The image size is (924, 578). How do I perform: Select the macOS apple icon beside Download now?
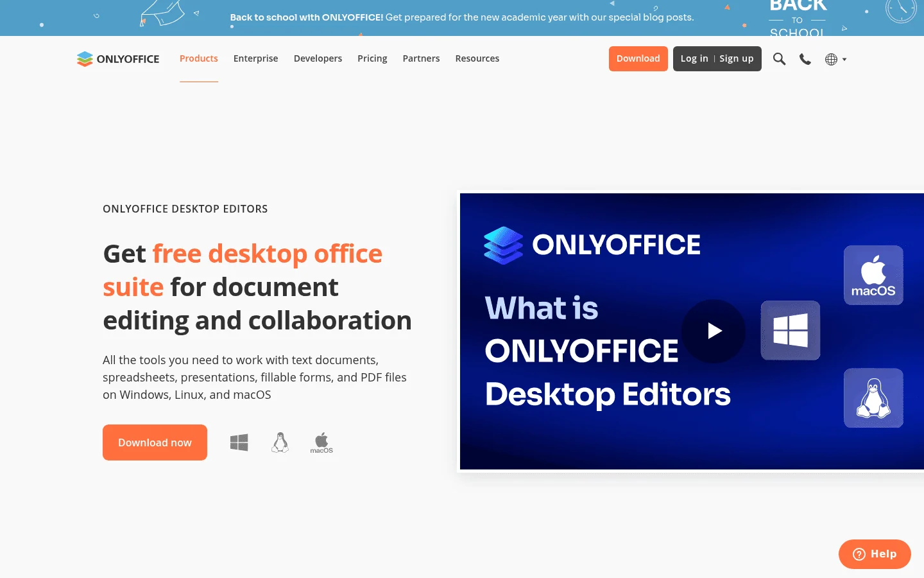click(x=321, y=443)
